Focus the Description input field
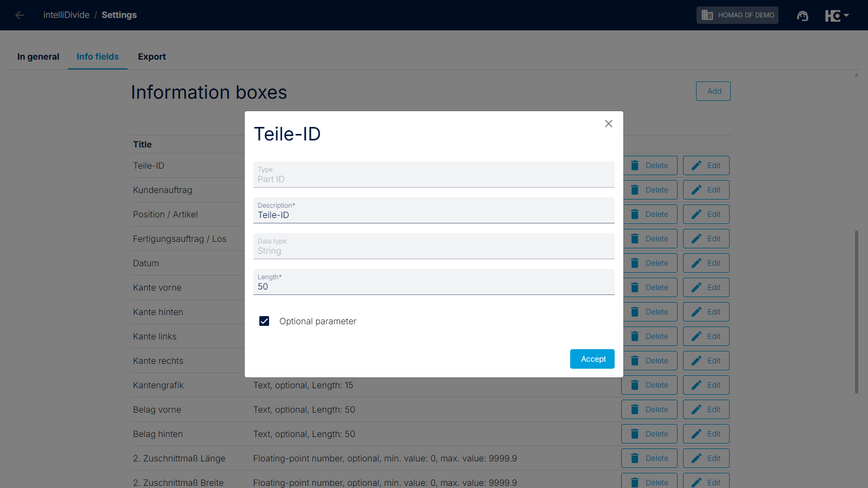 (x=434, y=210)
